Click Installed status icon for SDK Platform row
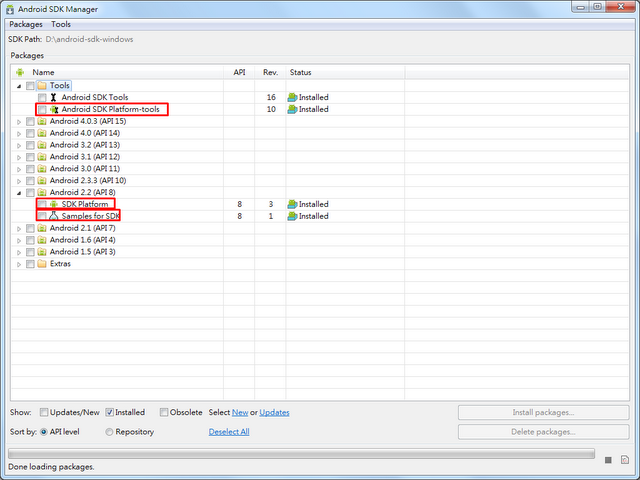 (x=292, y=204)
